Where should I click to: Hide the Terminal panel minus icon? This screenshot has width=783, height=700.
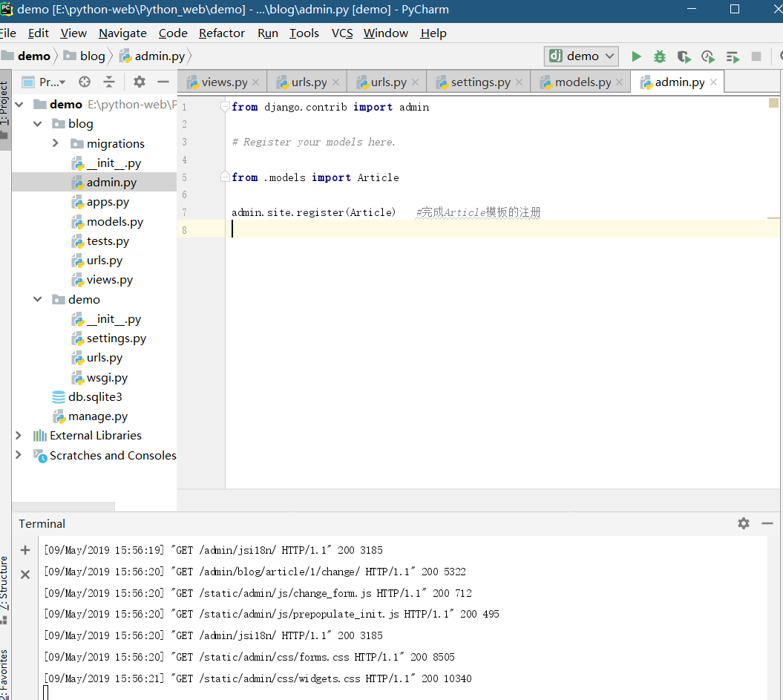tap(767, 523)
